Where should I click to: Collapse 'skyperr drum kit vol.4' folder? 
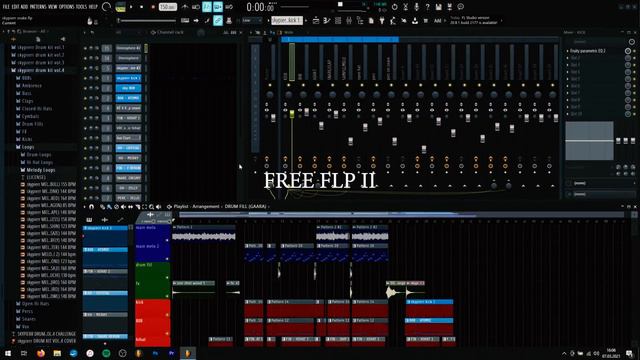pyautogui.click(x=38, y=70)
